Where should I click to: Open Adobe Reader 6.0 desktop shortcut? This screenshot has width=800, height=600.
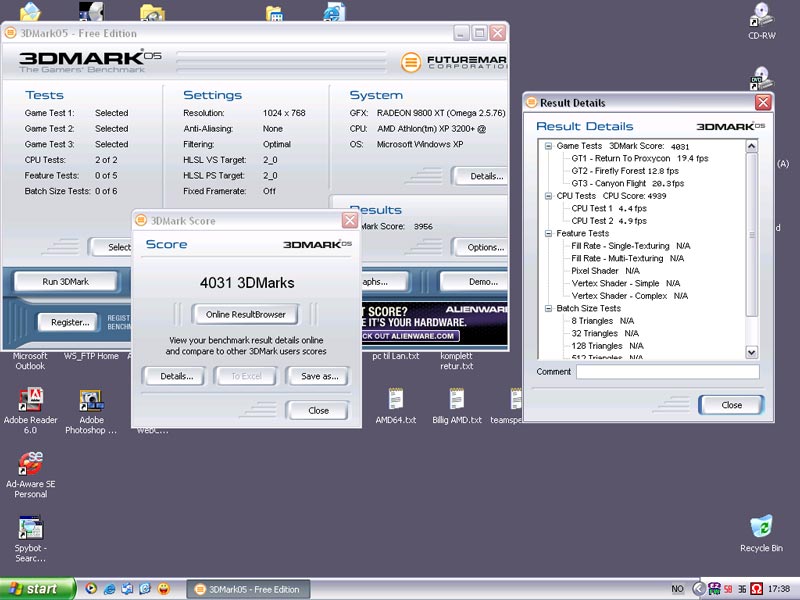(30, 411)
